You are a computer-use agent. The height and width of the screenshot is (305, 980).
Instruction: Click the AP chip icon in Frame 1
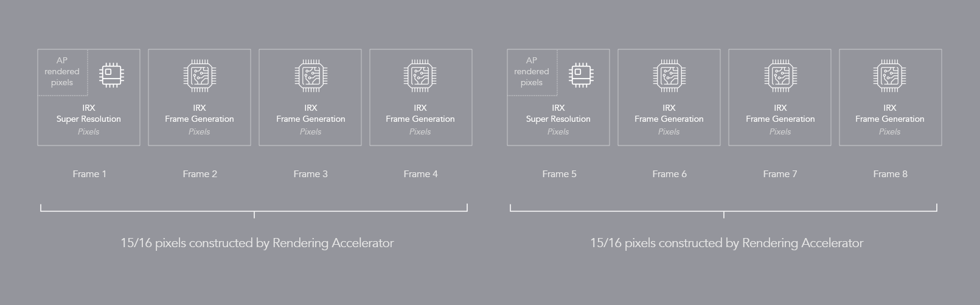(111, 75)
